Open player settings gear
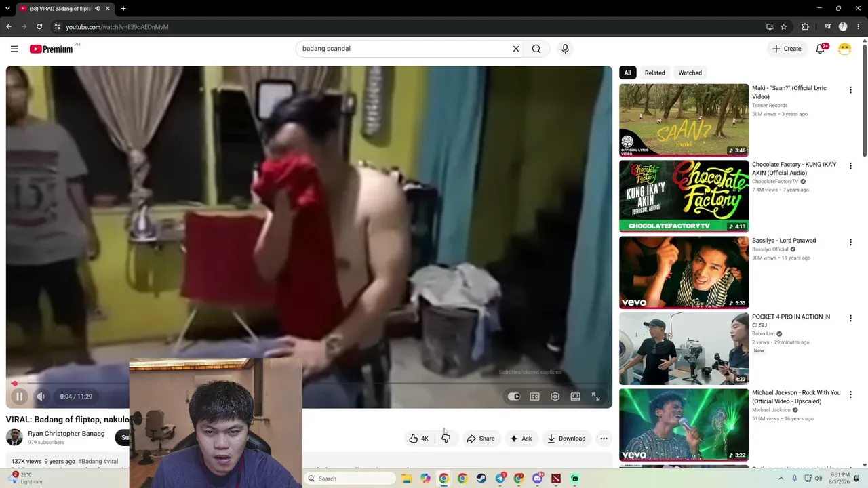This screenshot has height=488, width=868. coord(555,396)
